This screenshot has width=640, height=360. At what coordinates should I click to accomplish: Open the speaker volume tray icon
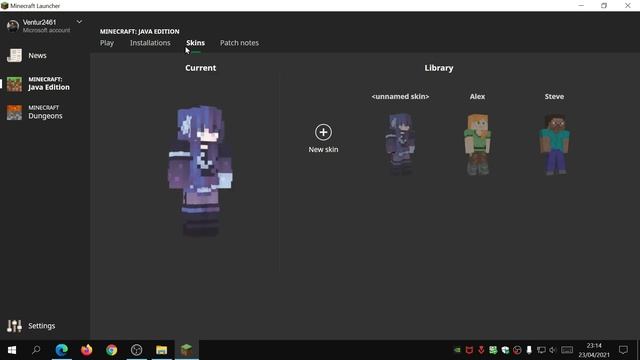pos(553,350)
